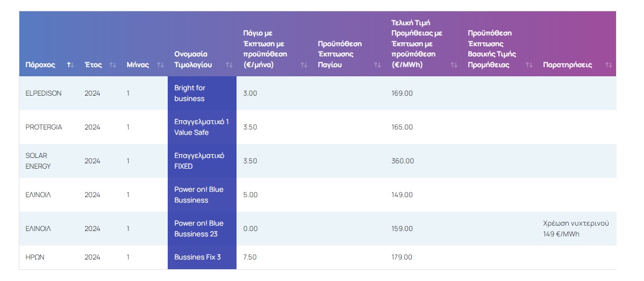The image size is (644, 281).
Task: Select Επαγγελματικό 1 Value Safe cell
Action: pos(202,127)
